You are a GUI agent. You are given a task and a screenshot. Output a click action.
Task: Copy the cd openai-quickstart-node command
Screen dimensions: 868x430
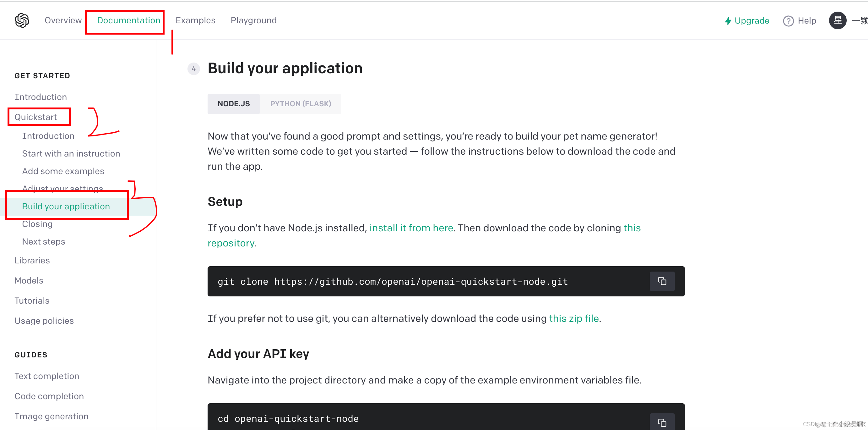point(661,422)
